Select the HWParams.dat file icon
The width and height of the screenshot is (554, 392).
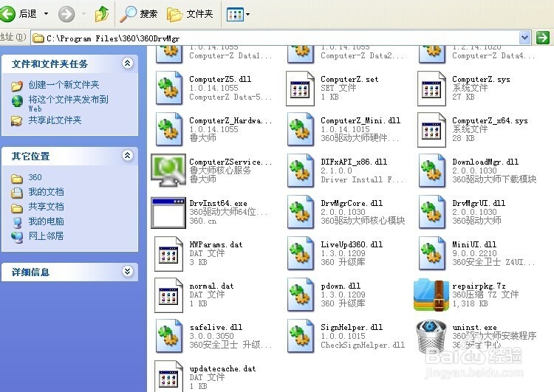pyautogui.click(x=168, y=253)
